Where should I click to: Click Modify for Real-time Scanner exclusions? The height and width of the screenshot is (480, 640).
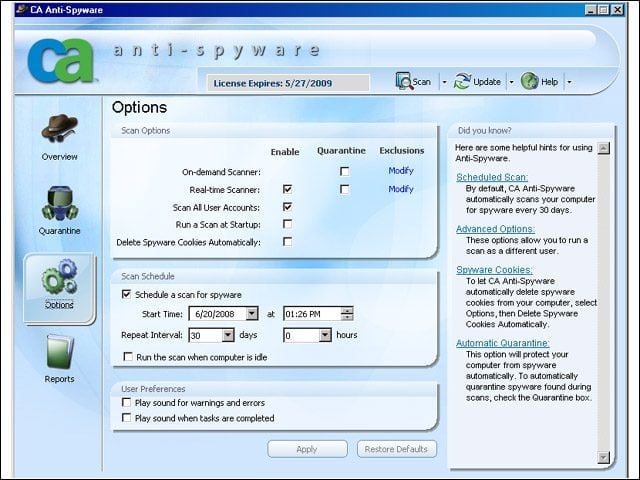point(401,189)
